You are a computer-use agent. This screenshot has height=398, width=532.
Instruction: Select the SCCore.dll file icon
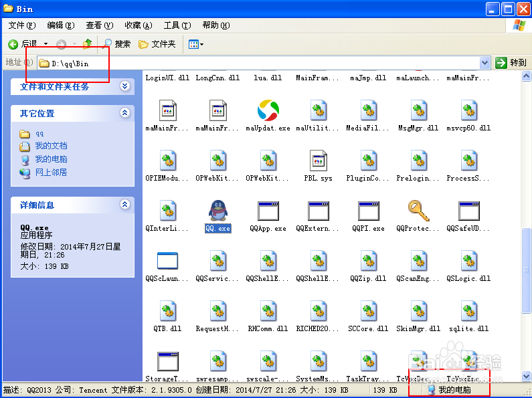pyautogui.click(x=369, y=311)
